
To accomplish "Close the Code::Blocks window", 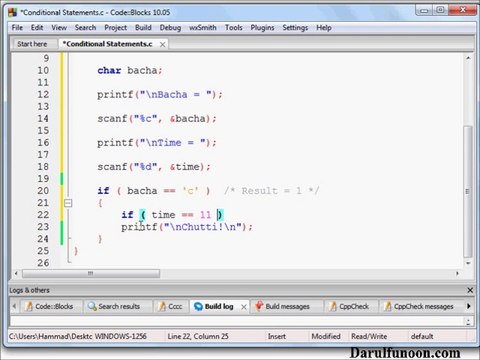I will (x=462, y=10).
